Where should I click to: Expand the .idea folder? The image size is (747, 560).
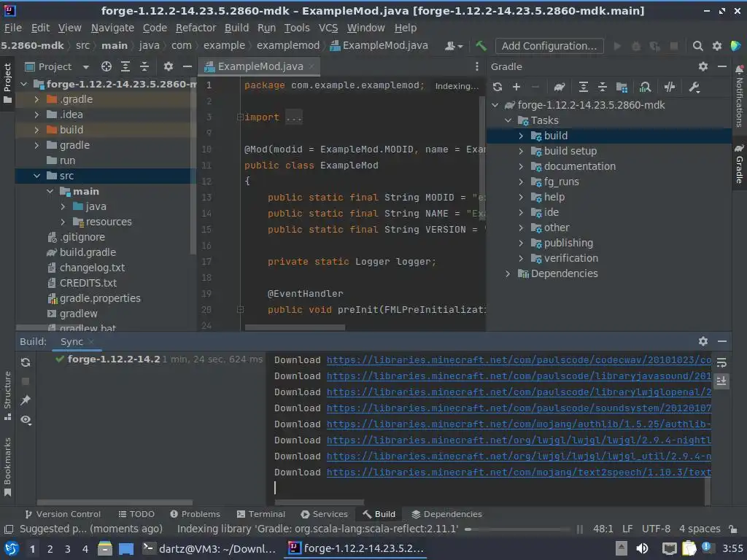tap(36, 114)
